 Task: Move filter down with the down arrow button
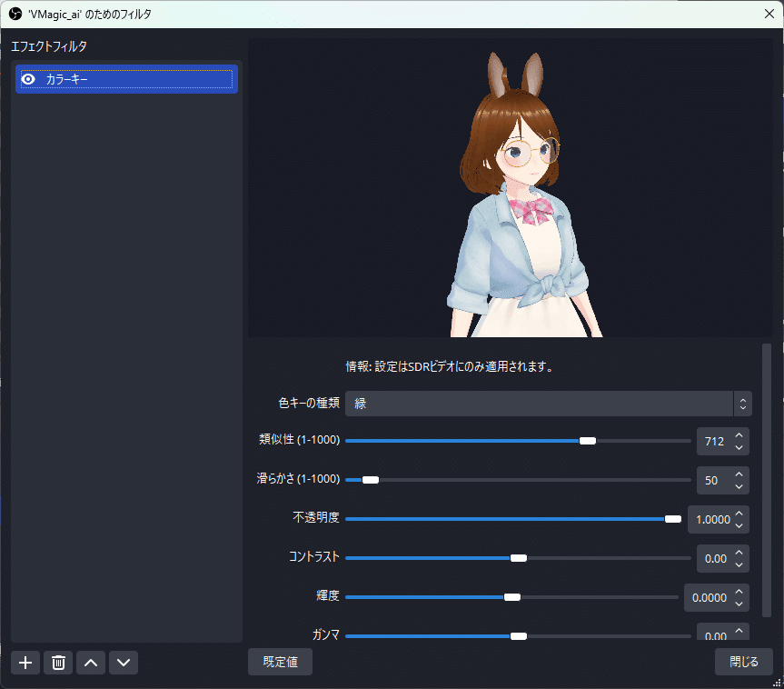[x=124, y=663]
